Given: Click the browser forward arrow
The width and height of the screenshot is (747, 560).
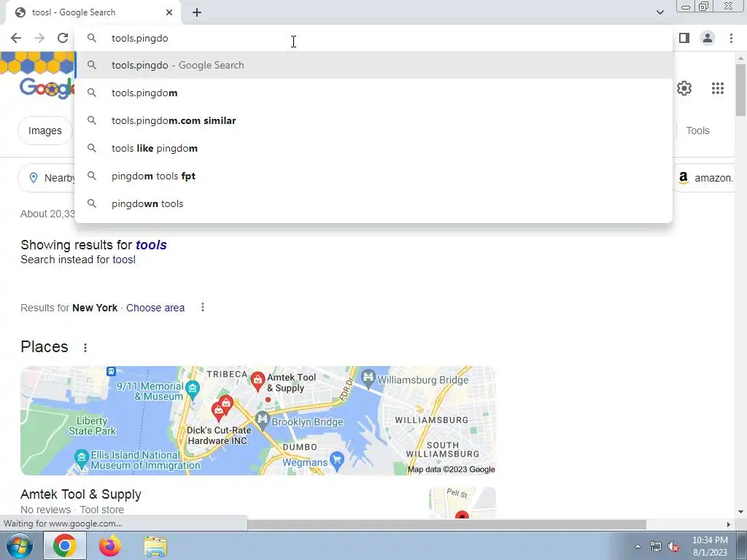Looking at the screenshot, I should coord(39,38).
